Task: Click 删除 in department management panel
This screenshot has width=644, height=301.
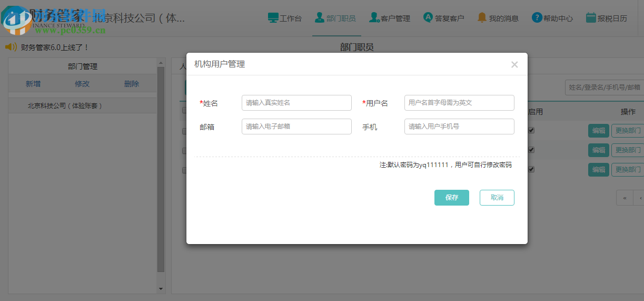Action: 132,84
